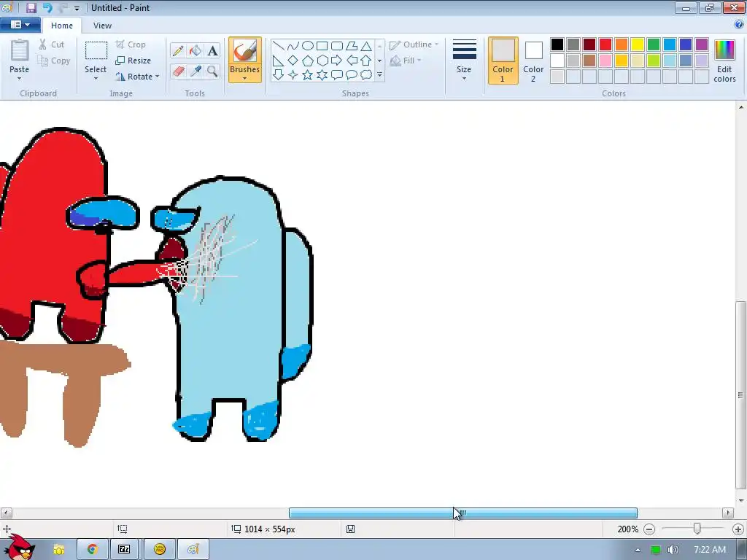The height and width of the screenshot is (560, 747).
Task: Activate Color 1 foreground selector
Action: [x=503, y=61]
